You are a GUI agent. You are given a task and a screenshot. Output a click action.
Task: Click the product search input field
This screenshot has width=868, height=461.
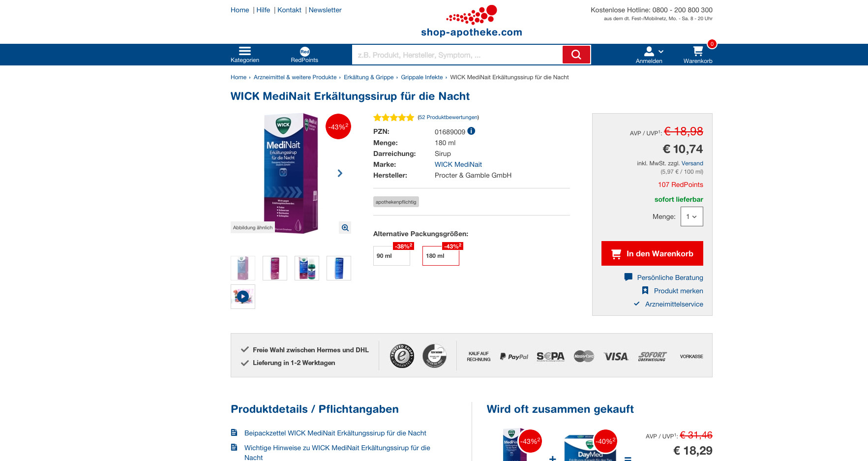pyautogui.click(x=457, y=55)
